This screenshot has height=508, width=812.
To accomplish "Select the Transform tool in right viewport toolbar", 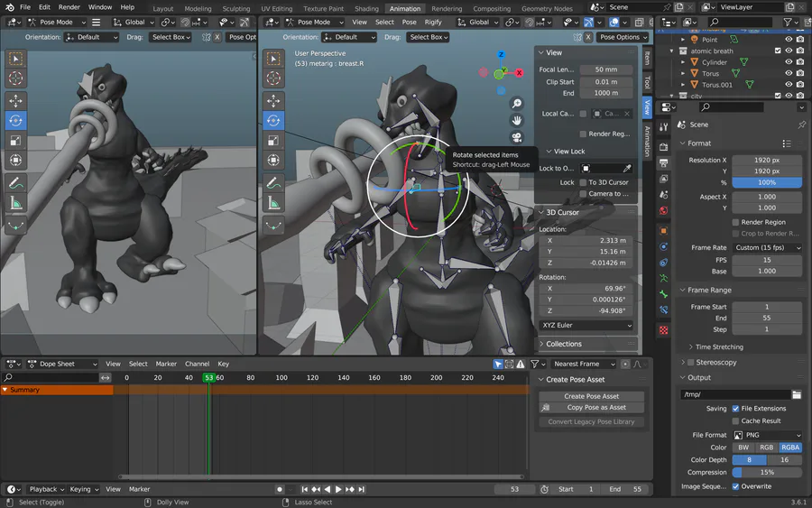I will [x=273, y=160].
